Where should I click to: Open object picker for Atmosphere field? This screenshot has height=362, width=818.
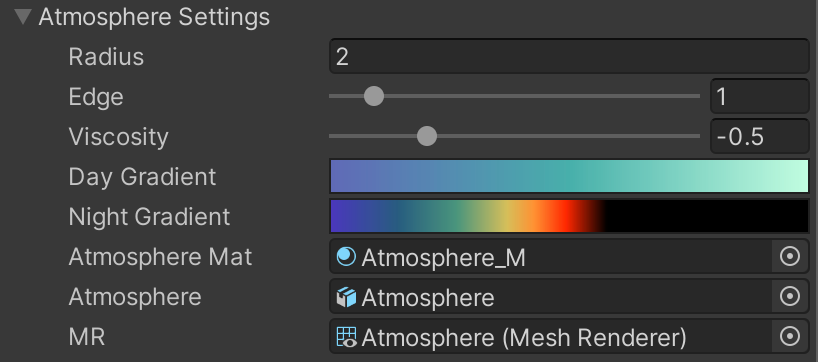click(790, 296)
